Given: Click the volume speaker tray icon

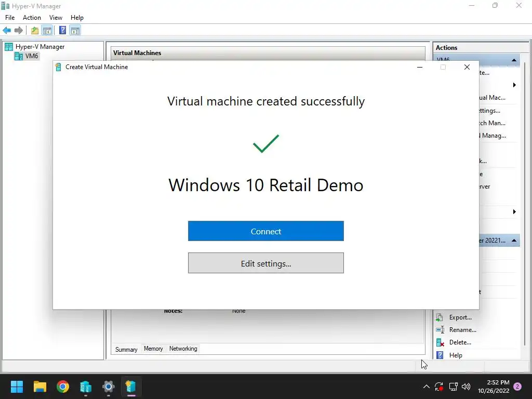Looking at the screenshot, I should point(466,387).
